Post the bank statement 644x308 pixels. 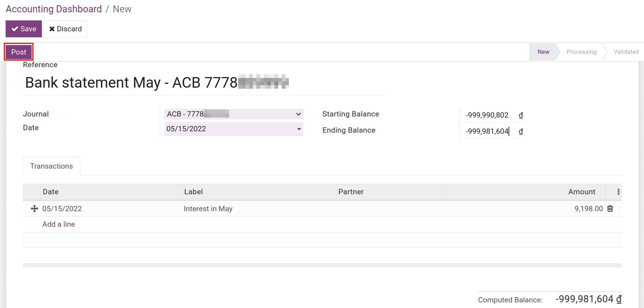(x=19, y=52)
